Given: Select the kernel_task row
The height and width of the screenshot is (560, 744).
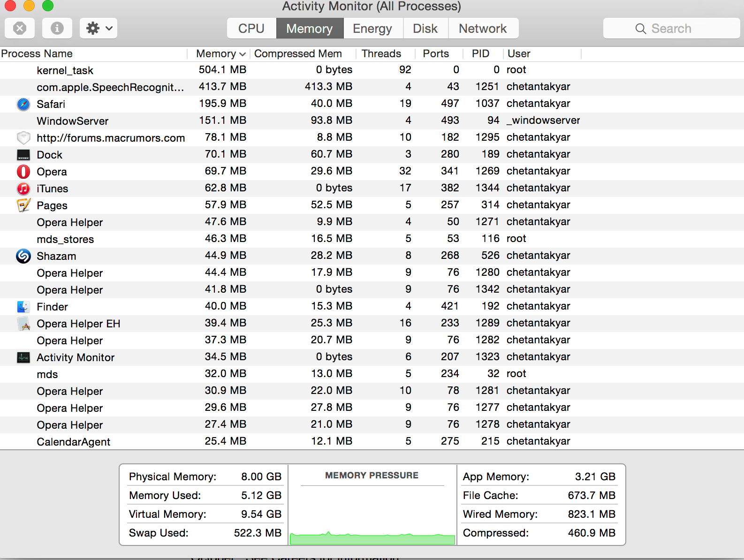Looking at the screenshot, I should point(372,70).
